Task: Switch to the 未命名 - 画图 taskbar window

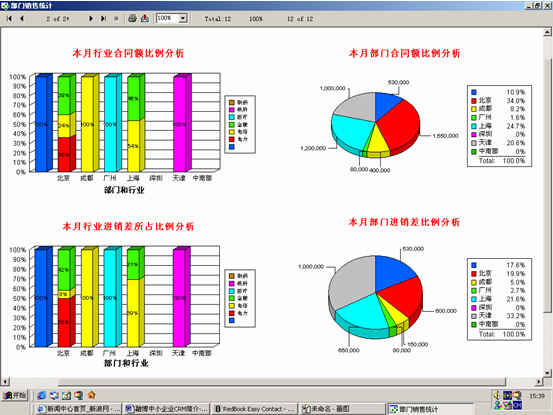Action: pyautogui.click(x=342, y=409)
